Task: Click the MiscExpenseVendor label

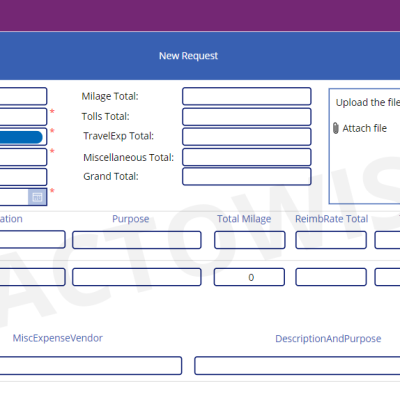Action: tap(58, 338)
